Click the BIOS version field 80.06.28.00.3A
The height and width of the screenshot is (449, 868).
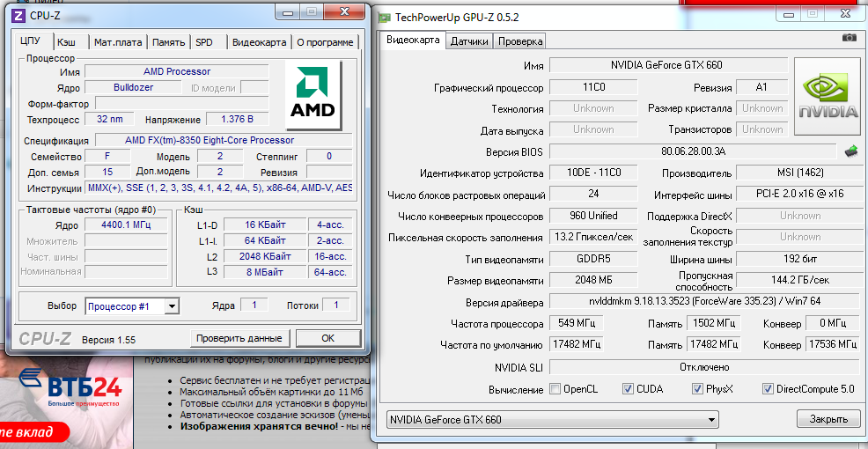pyautogui.click(x=693, y=151)
